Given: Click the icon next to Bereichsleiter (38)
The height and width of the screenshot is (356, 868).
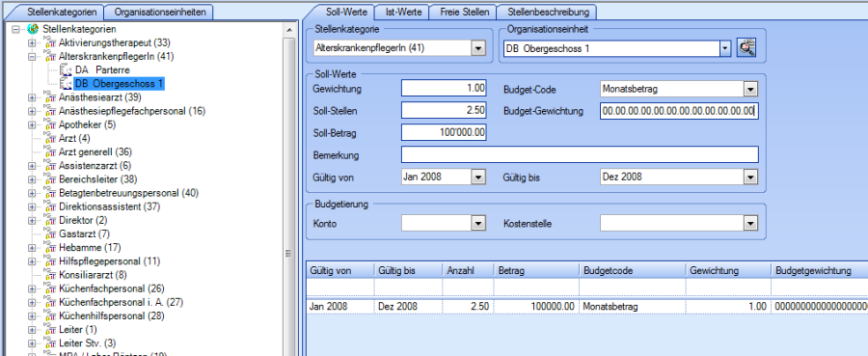Looking at the screenshot, I should tap(50, 179).
